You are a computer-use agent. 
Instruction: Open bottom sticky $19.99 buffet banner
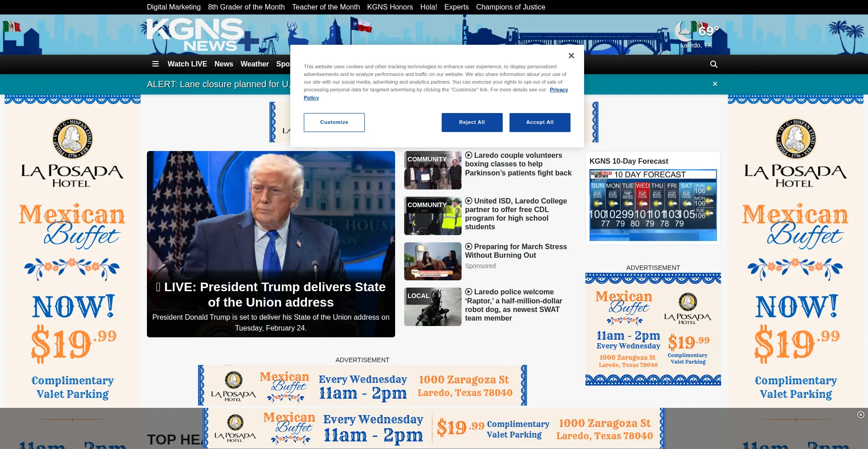coord(434,428)
